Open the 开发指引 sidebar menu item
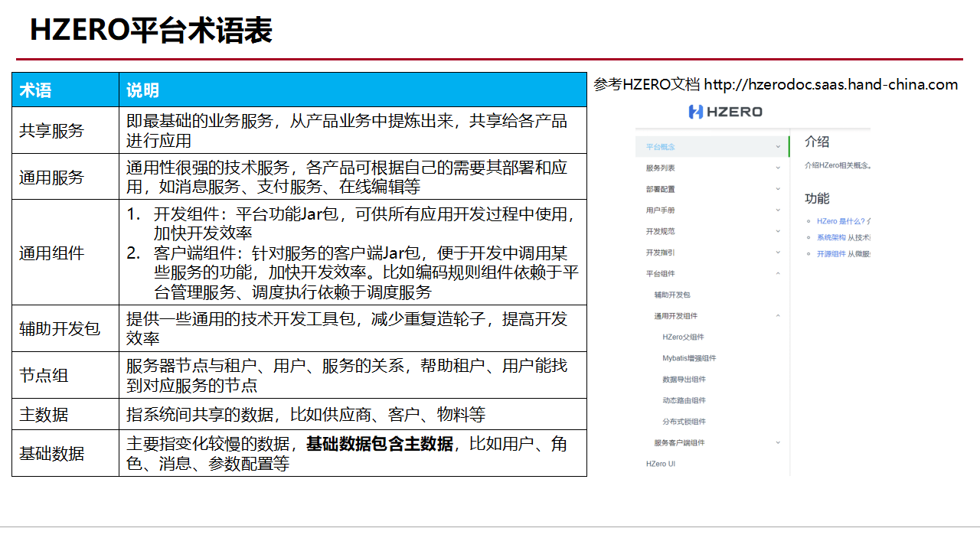980x551 pixels. click(660, 253)
